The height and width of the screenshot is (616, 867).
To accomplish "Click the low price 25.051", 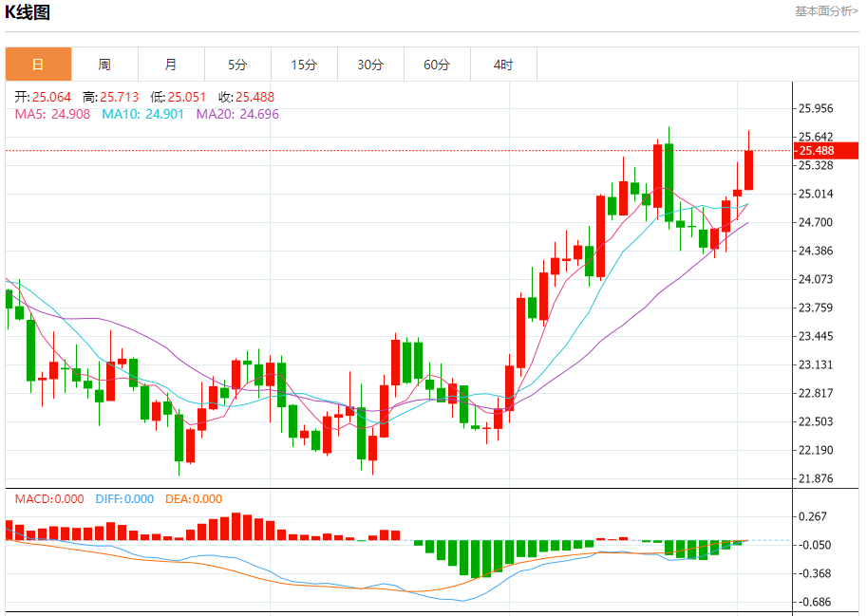I will click(186, 97).
